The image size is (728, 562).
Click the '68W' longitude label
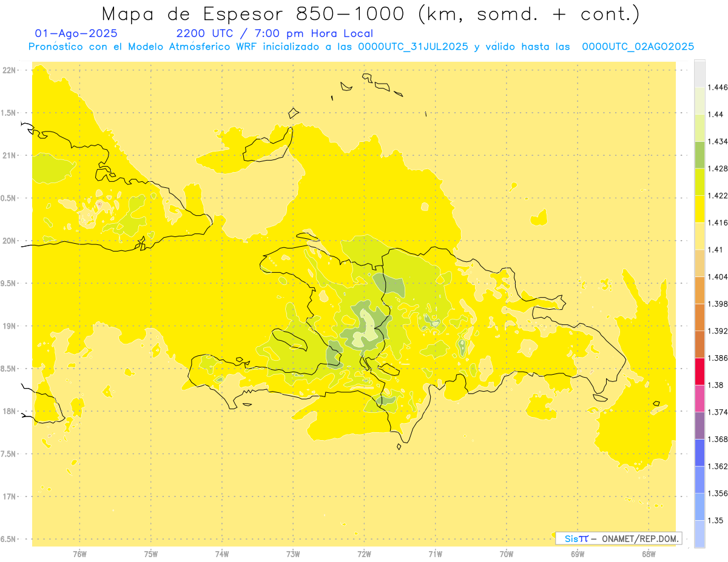click(649, 554)
